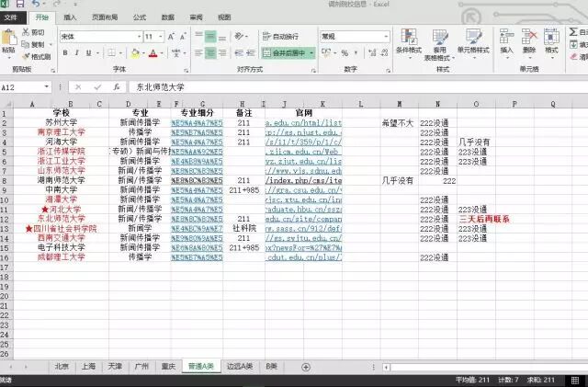This screenshot has height=387, width=588.
Task: Click the AutoSum sigma icon
Action: 573,32
